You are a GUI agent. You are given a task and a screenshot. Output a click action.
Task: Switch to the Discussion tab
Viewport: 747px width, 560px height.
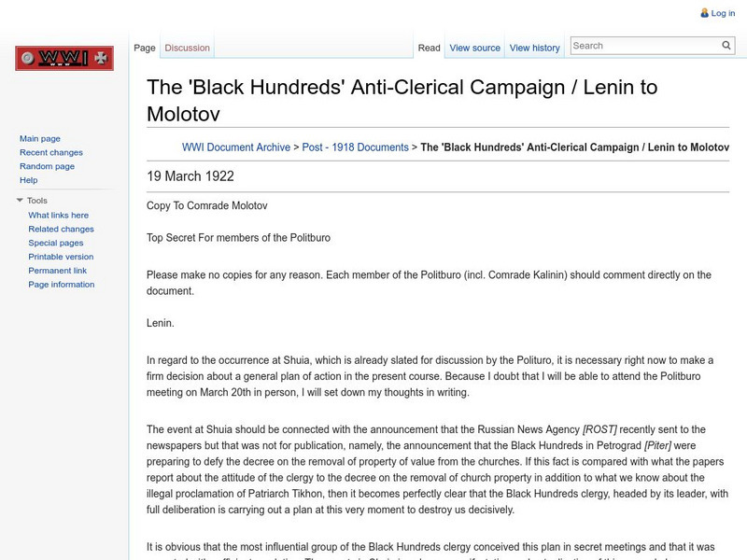point(187,48)
